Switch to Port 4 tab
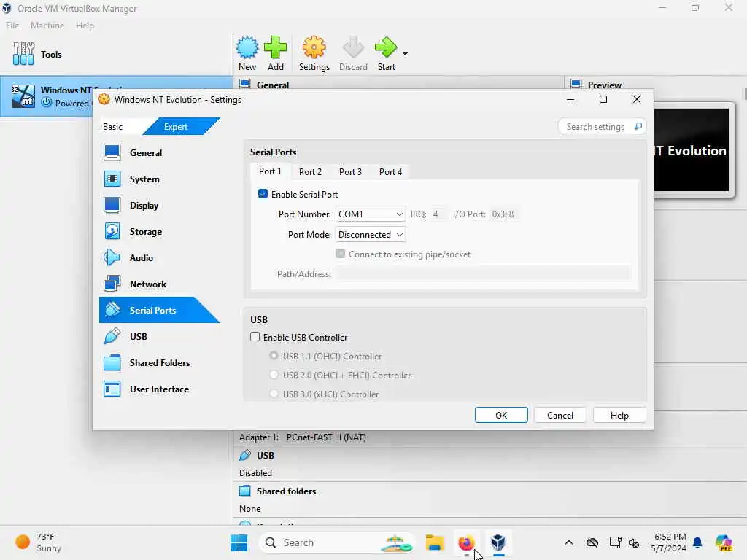This screenshot has width=747, height=560. pyautogui.click(x=391, y=172)
